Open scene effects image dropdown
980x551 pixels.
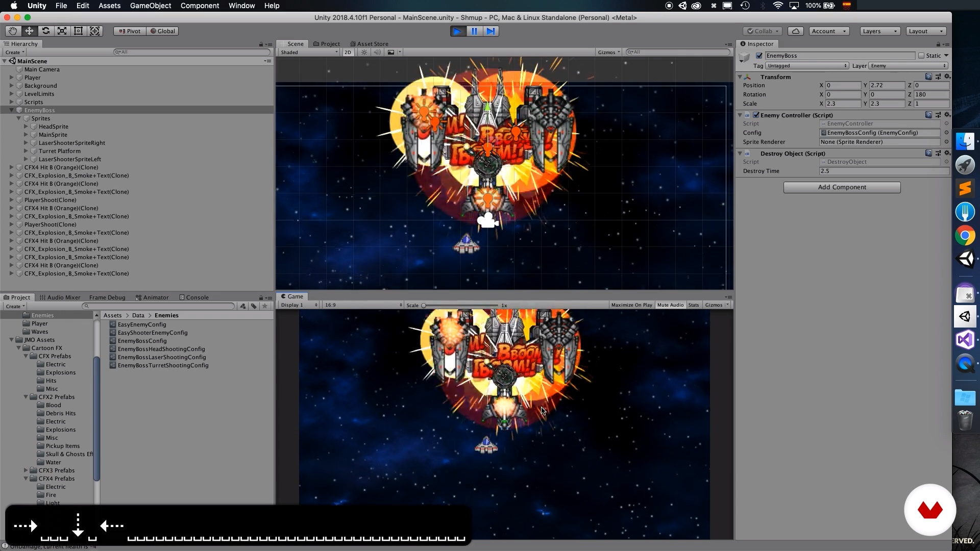coord(394,52)
